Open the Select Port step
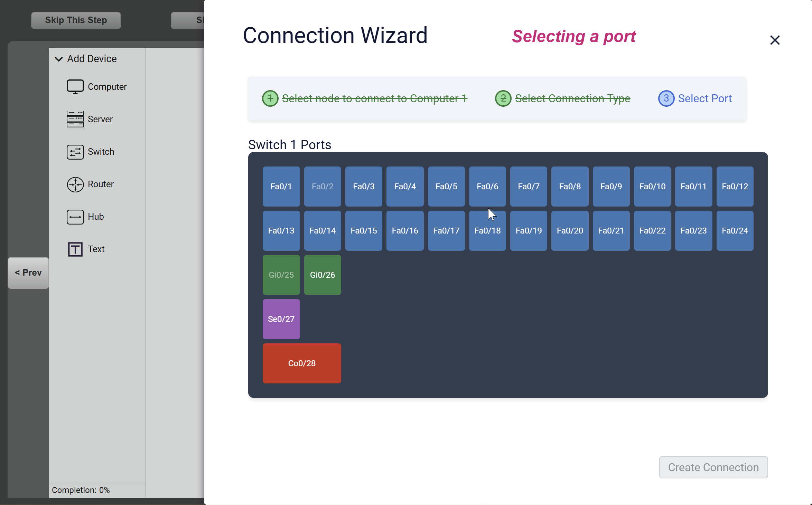This screenshot has height=505, width=812. tap(704, 98)
